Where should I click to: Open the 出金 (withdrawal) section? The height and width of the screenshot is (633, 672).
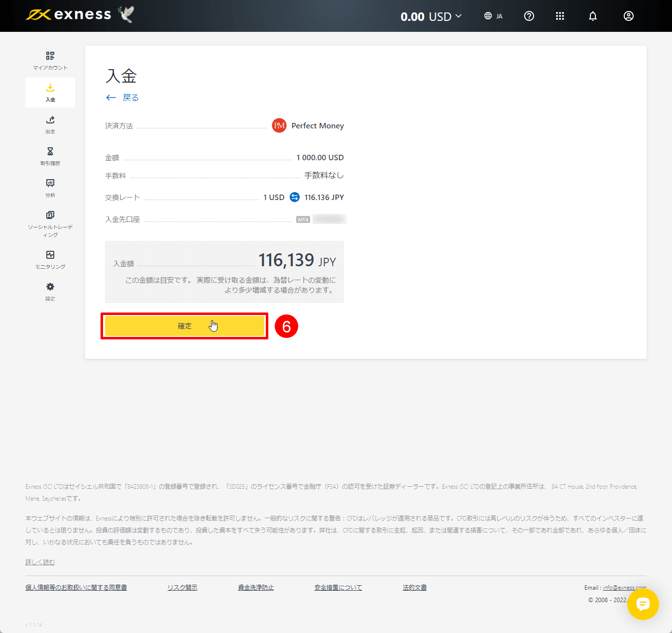tap(50, 124)
